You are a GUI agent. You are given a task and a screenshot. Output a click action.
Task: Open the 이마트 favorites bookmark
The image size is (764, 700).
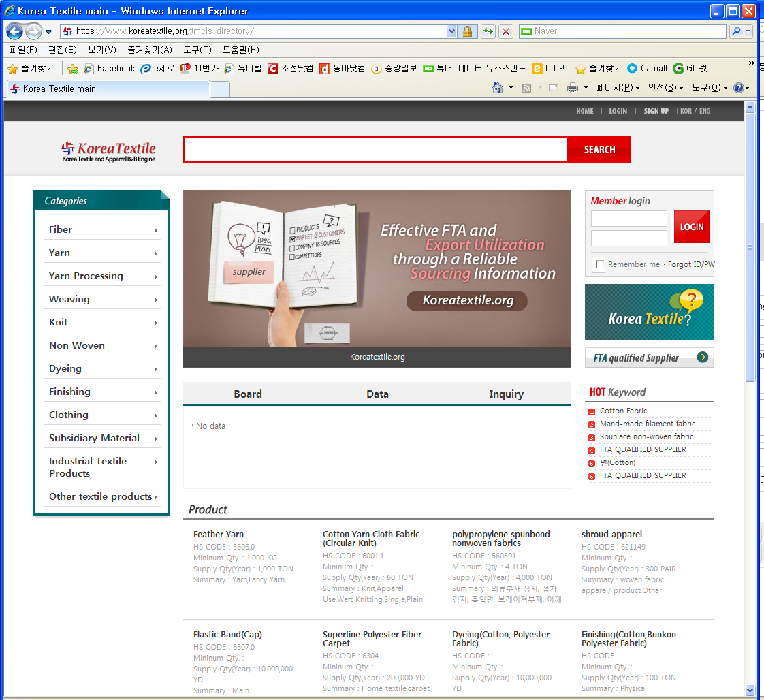point(551,69)
